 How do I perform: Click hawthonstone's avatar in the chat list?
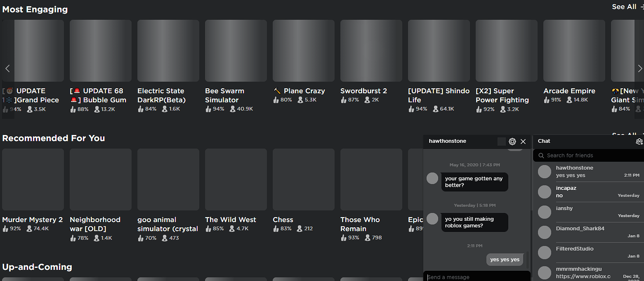545,171
